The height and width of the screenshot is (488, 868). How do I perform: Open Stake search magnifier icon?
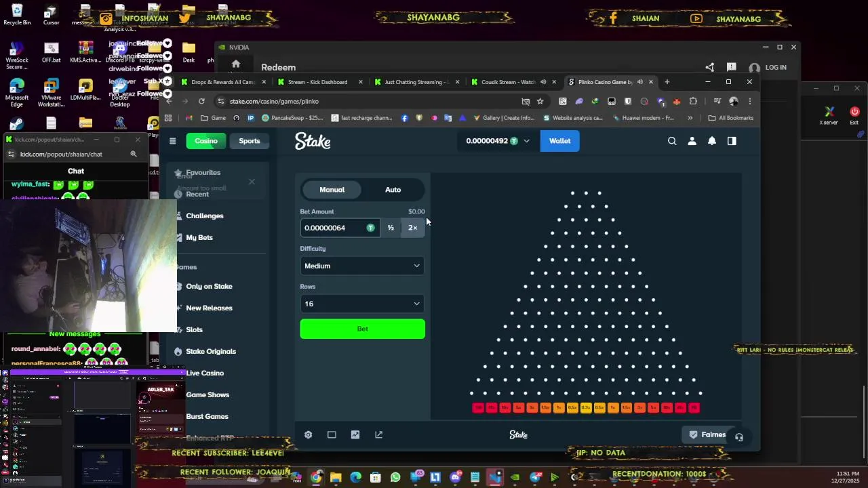(x=672, y=141)
